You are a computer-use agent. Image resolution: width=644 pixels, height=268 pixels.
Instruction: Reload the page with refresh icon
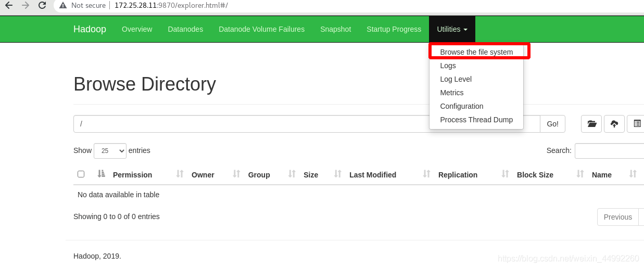42,6
